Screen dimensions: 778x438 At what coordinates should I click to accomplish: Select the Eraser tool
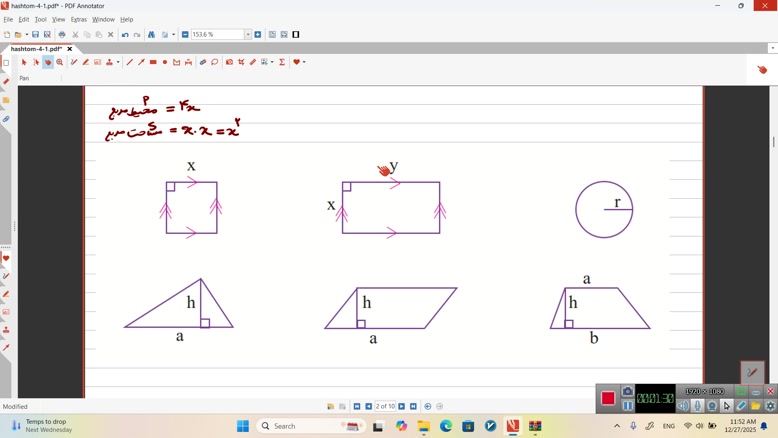click(x=253, y=62)
